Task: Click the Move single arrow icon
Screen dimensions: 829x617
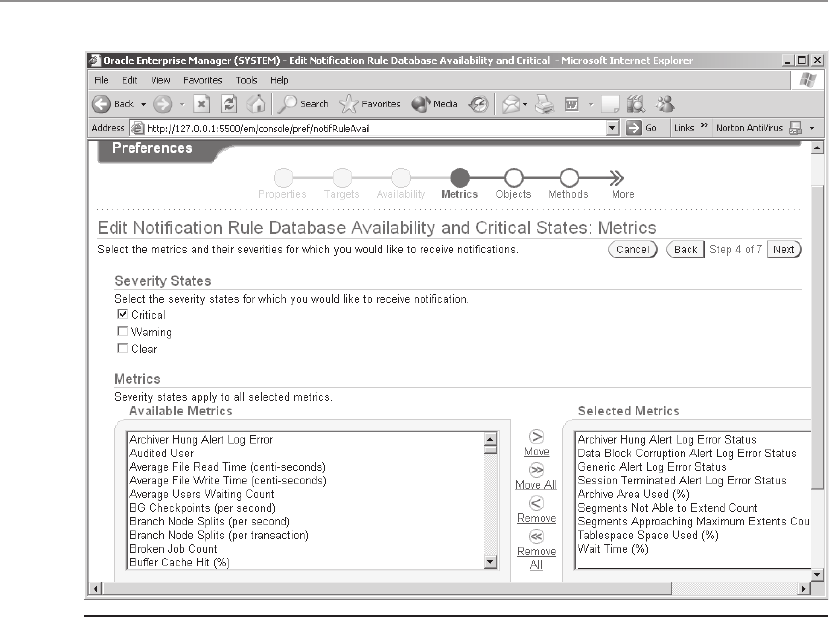Action: 537,437
